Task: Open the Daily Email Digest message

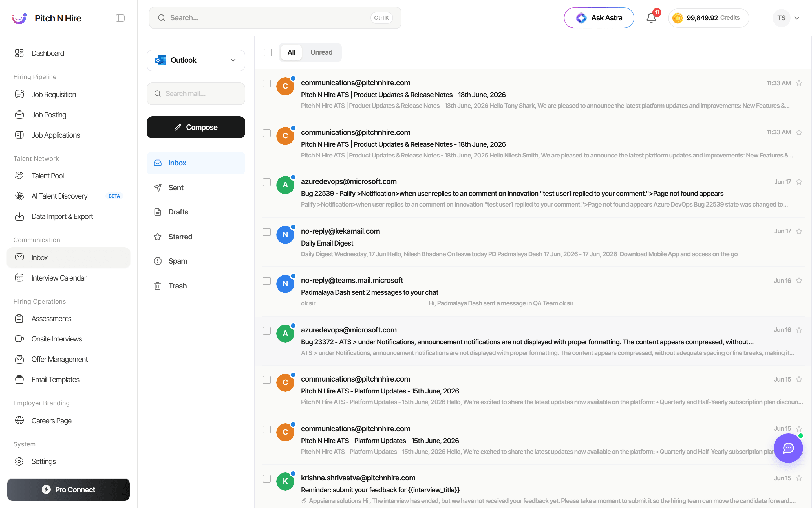Action: 533,242
